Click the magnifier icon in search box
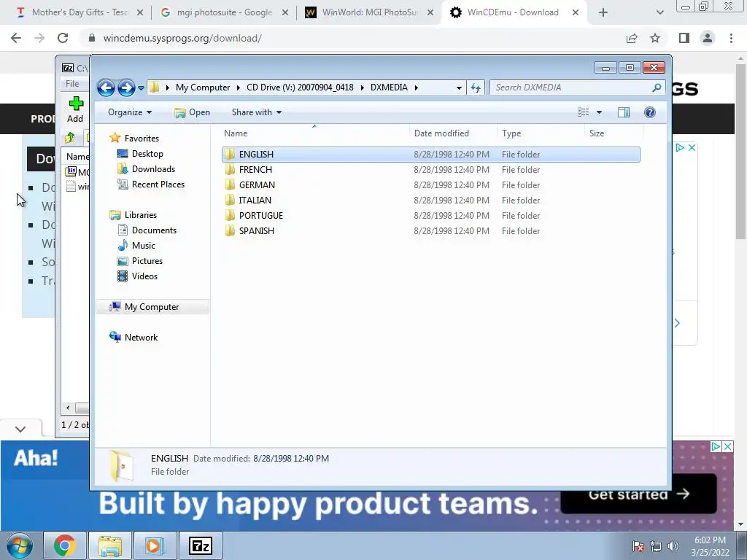747x560 pixels. pyautogui.click(x=657, y=87)
